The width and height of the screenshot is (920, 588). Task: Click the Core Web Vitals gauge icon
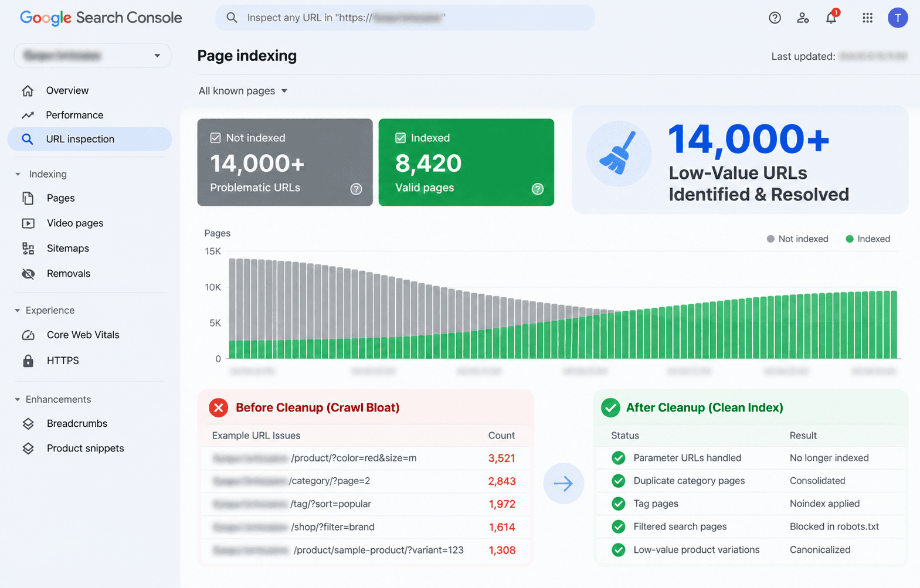(28, 335)
